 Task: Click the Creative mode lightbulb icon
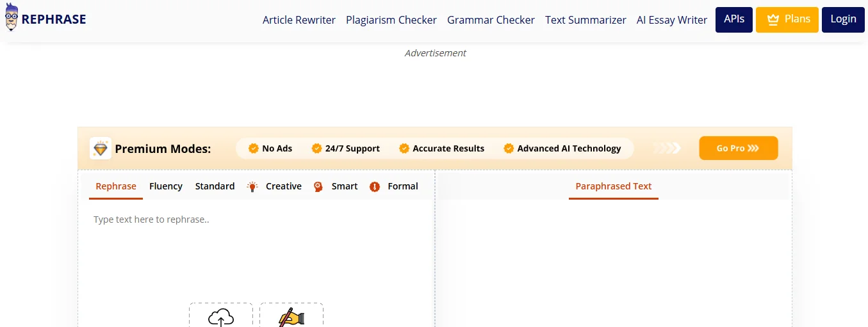click(253, 187)
